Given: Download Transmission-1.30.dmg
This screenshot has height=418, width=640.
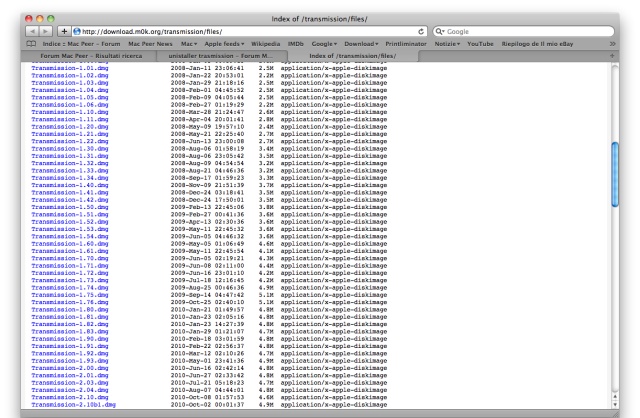Looking at the screenshot, I should [x=70, y=149].
